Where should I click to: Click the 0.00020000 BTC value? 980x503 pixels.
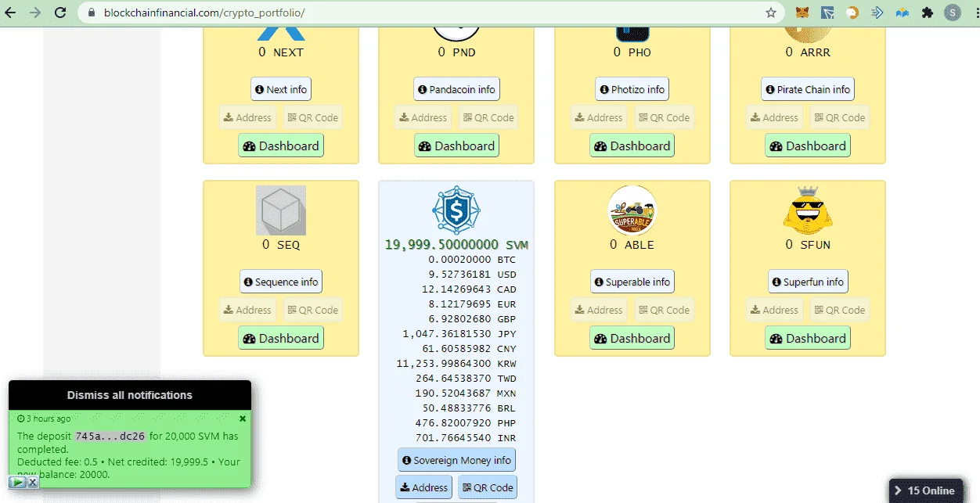(472, 259)
